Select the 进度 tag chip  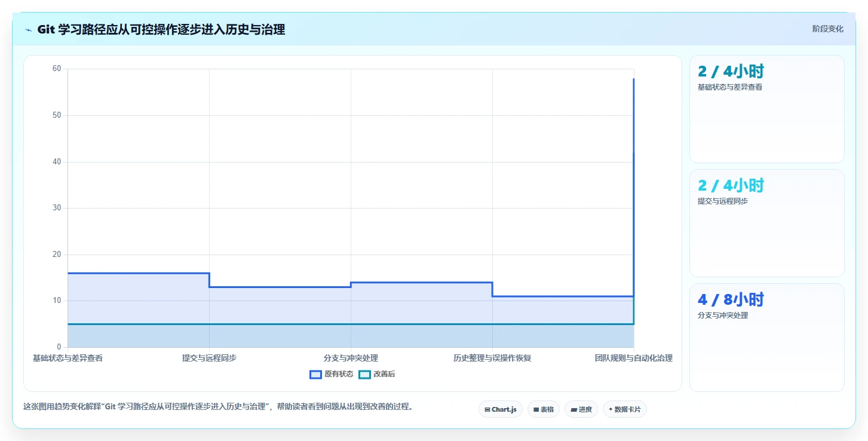pyautogui.click(x=581, y=409)
